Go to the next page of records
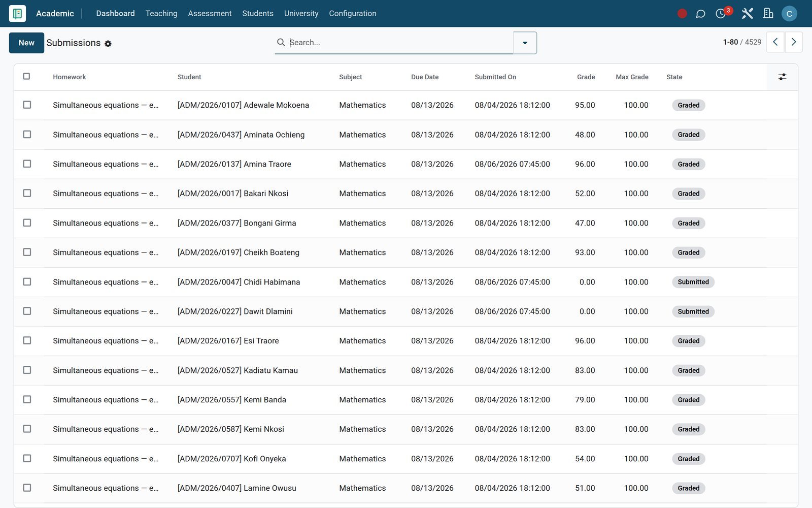Screen dimensions: 812x508 [x=794, y=42]
